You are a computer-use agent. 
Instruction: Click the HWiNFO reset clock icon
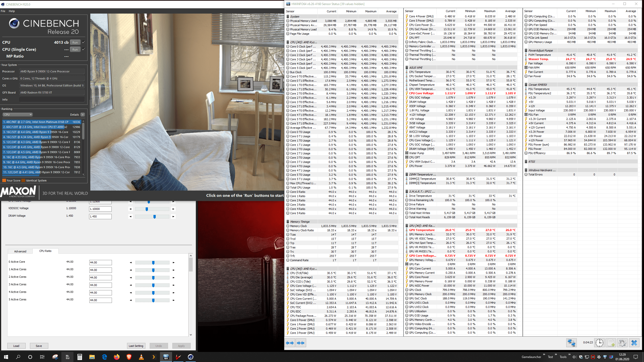[x=599, y=343]
